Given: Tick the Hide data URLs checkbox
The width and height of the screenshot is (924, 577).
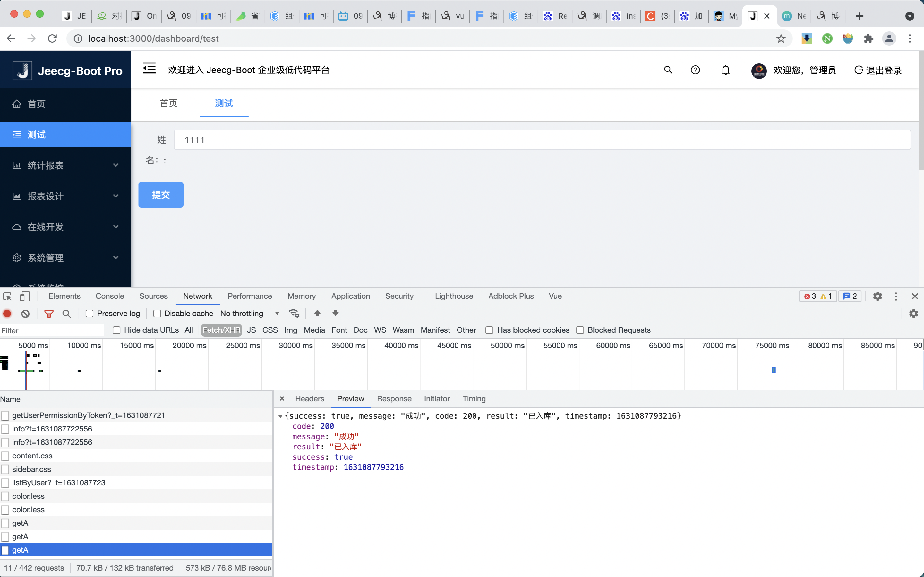Looking at the screenshot, I should [x=117, y=330].
